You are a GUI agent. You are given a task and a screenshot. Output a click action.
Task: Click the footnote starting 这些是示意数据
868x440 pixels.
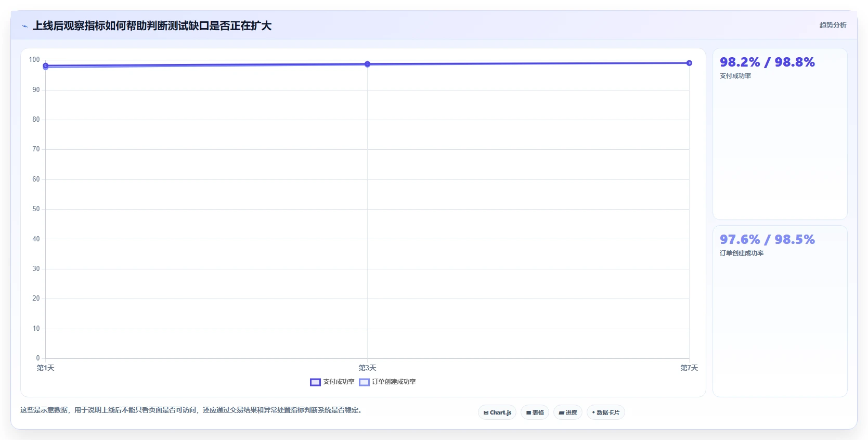pos(191,410)
